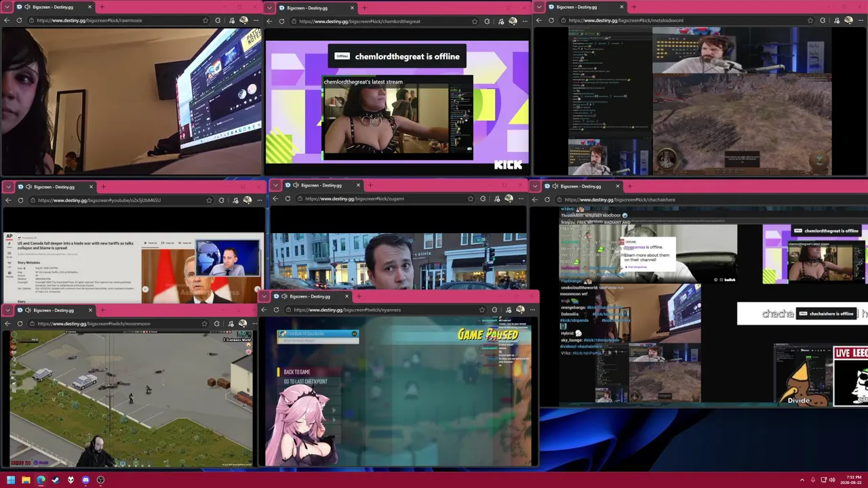The image size is (868, 488).
Task: Switch to Microsoft Edge on the taskbar
Action: point(41,480)
